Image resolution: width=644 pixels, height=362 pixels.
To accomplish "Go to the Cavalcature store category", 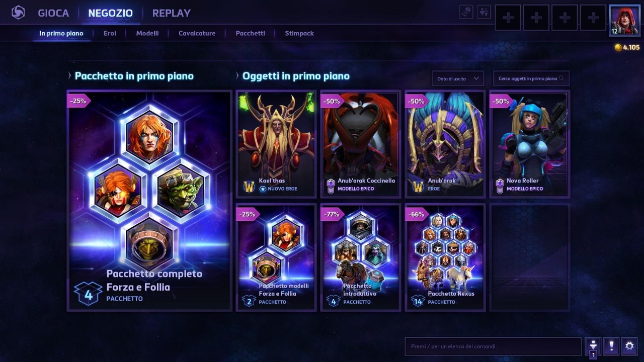I will tap(197, 33).
